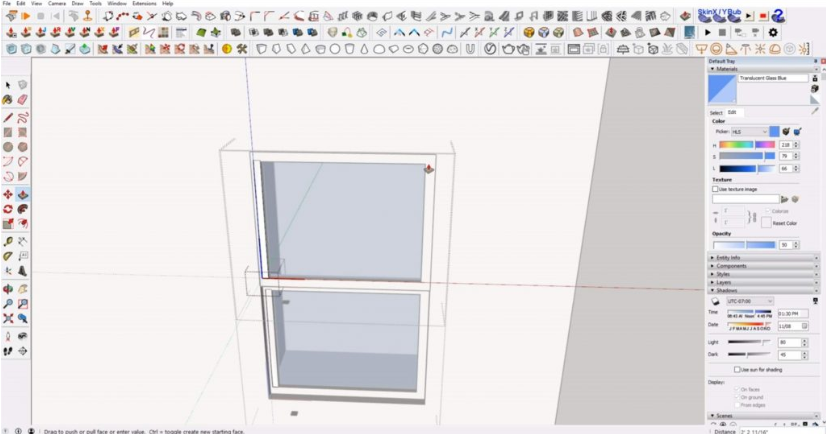Enable Use texture image checkbox

click(x=715, y=189)
